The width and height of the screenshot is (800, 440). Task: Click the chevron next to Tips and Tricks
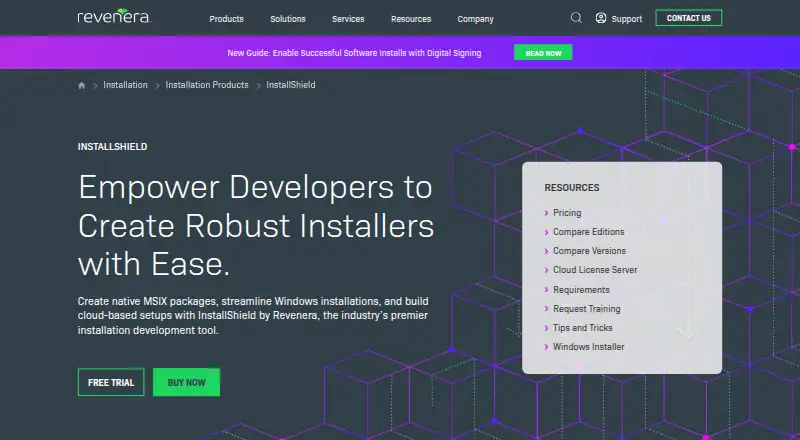[546, 328]
